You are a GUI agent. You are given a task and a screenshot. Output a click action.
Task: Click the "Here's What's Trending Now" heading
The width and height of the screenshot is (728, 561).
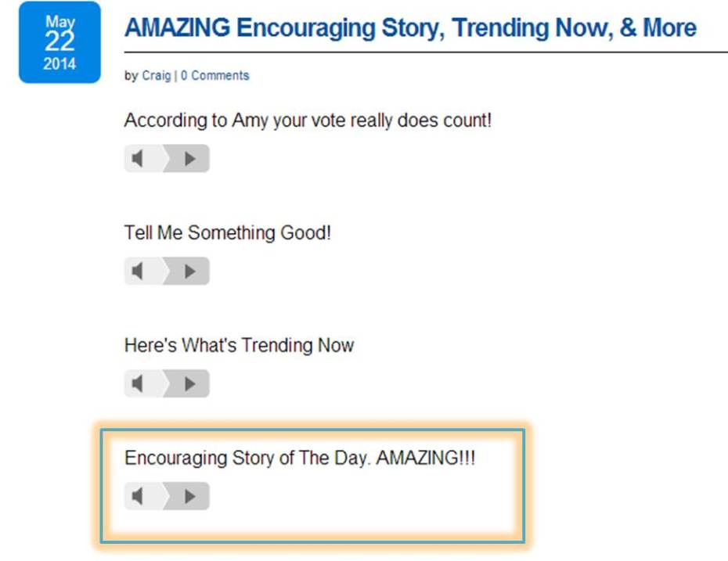(239, 345)
